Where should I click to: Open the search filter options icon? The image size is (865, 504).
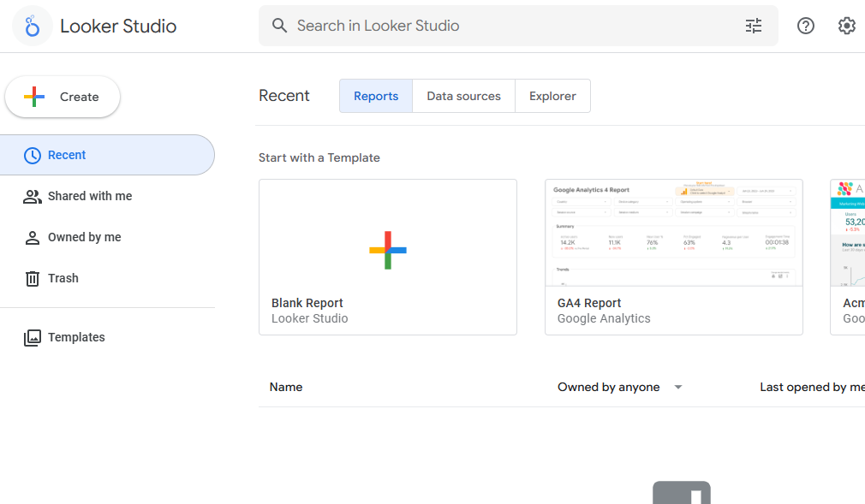pos(754,26)
